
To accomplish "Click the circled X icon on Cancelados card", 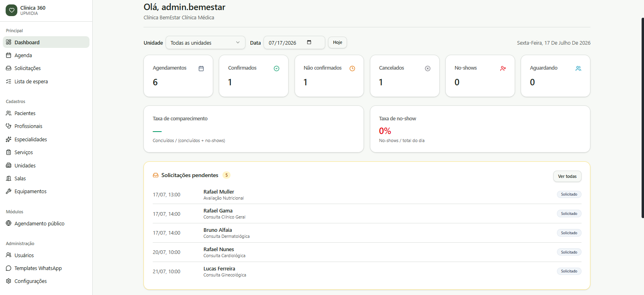I will click(x=428, y=68).
